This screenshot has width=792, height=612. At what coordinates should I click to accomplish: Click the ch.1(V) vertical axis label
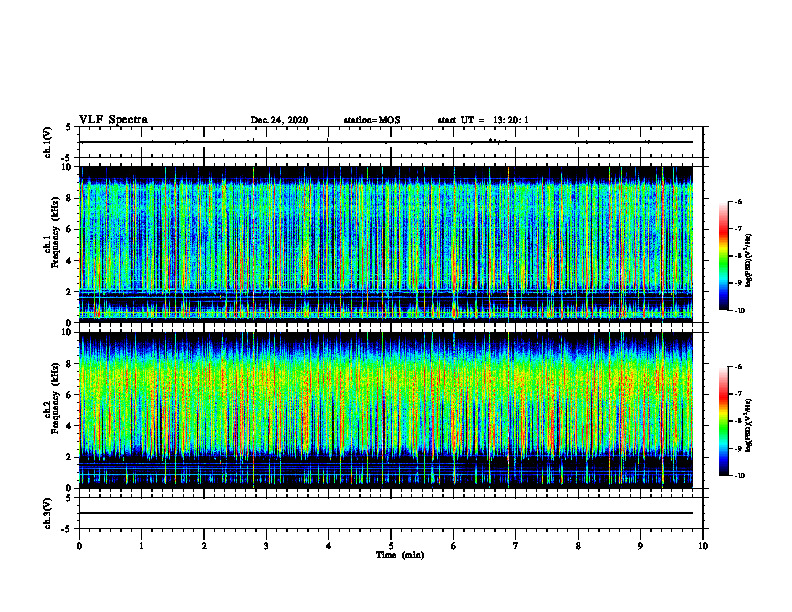coord(47,142)
